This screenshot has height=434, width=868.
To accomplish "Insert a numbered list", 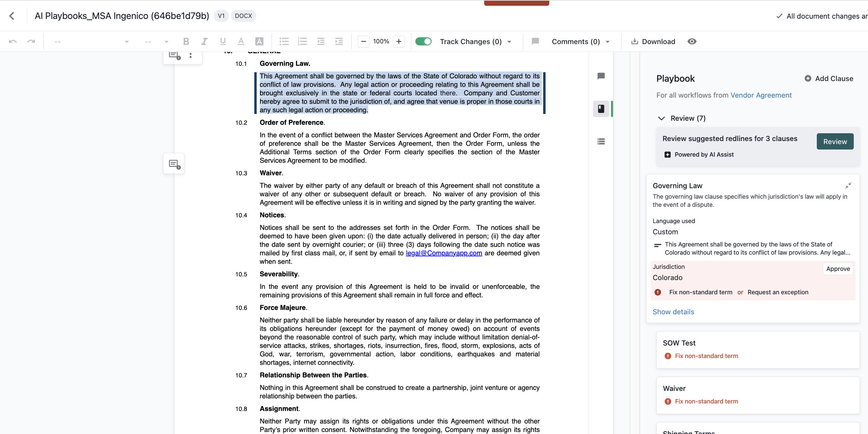I will click(x=302, y=41).
